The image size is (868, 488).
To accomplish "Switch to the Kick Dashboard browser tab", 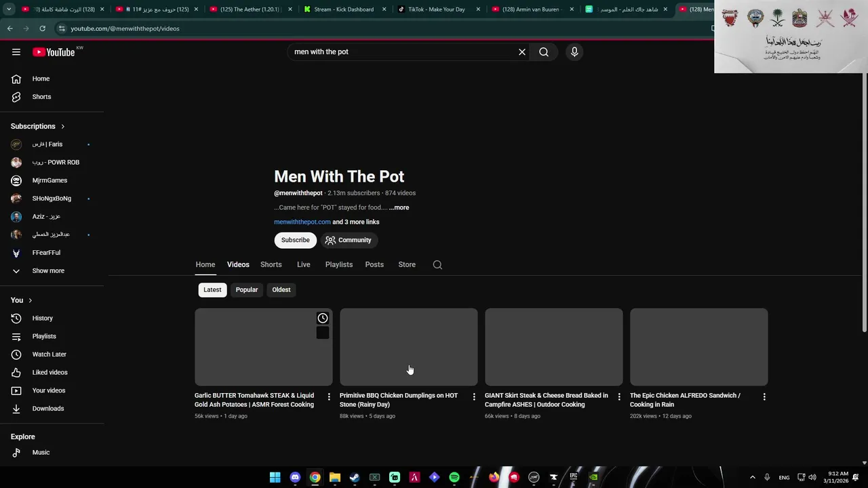I will pyautogui.click(x=344, y=9).
